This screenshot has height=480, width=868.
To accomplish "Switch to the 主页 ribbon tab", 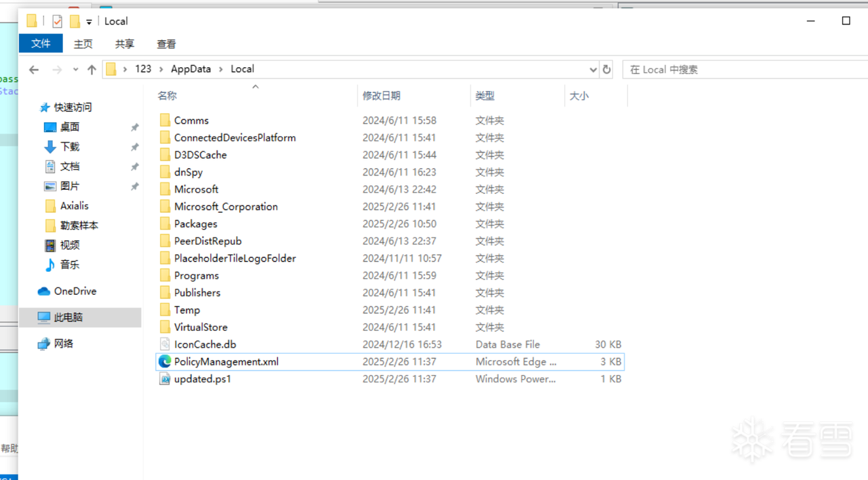I will (83, 43).
